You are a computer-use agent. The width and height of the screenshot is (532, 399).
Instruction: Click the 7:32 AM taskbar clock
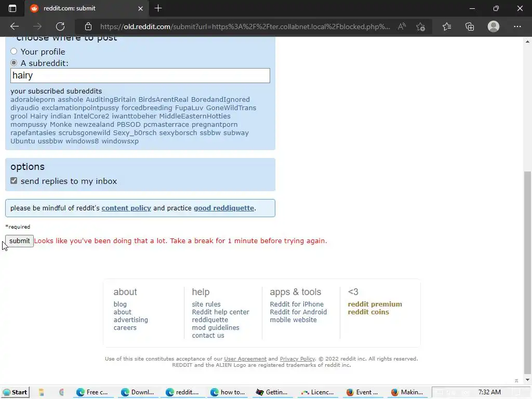pyautogui.click(x=489, y=393)
